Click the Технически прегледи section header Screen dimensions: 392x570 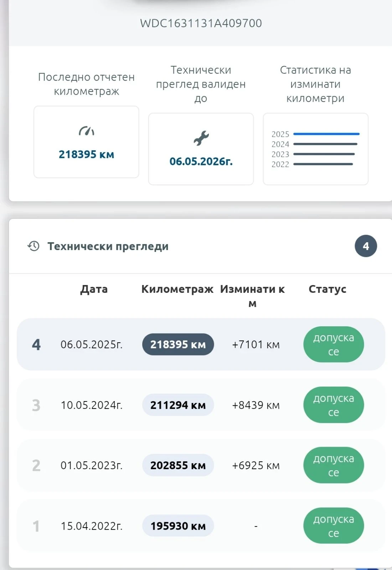coord(108,246)
